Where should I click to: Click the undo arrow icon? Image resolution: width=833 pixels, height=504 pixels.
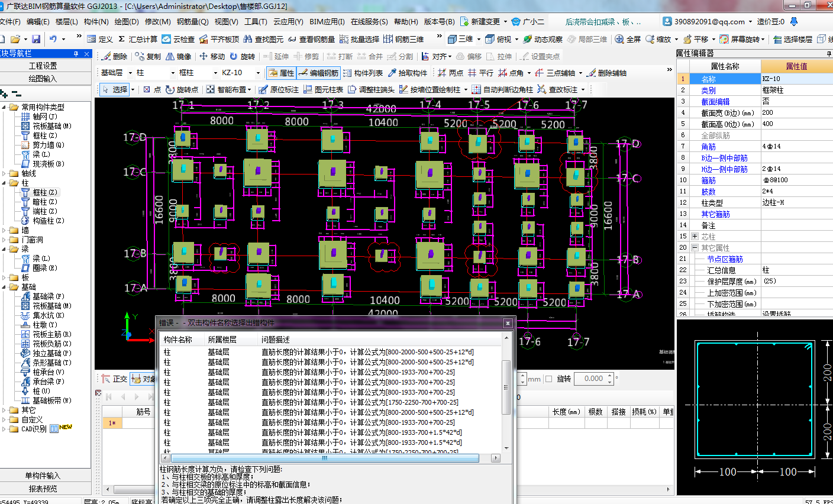click(53, 39)
